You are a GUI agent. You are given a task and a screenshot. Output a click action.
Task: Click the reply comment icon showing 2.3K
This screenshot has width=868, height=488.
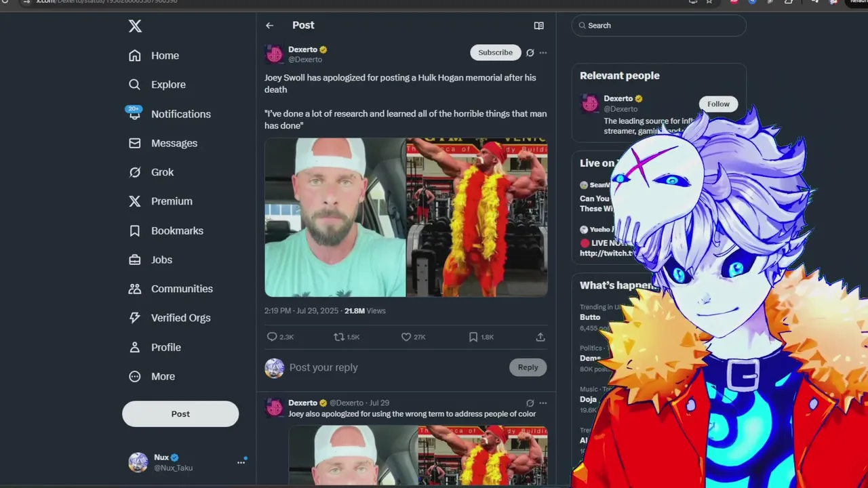point(272,337)
